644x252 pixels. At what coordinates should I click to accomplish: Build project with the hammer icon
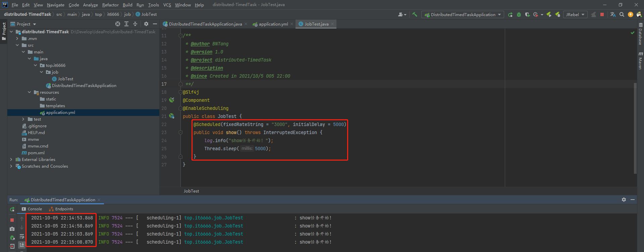[x=415, y=14]
